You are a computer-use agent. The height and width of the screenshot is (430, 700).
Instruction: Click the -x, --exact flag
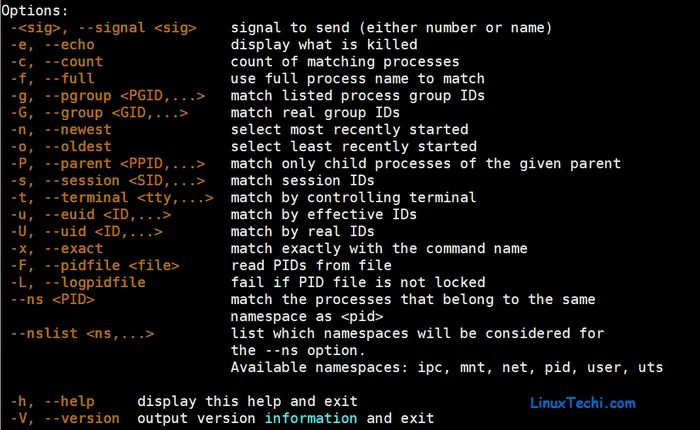(x=57, y=248)
